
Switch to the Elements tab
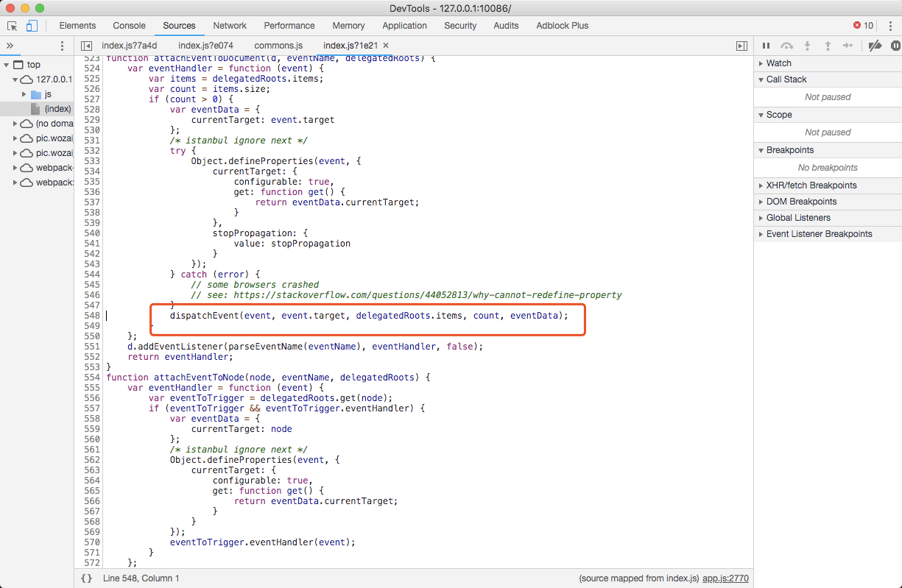[x=77, y=26]
